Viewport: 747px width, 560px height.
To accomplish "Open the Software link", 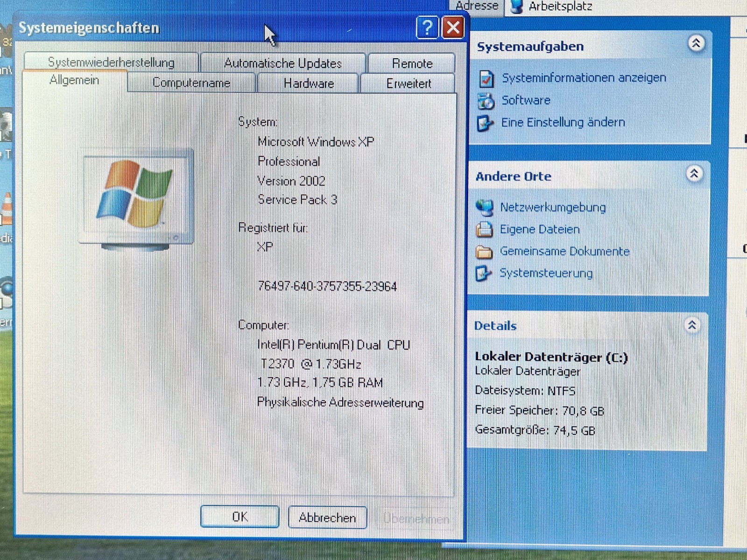I will click(526, 100).
